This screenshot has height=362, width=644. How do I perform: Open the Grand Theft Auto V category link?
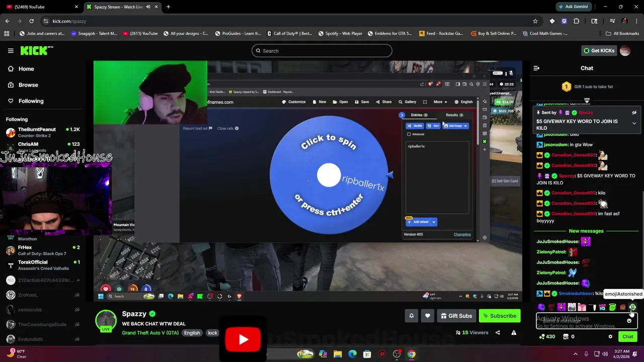[x=150, y=333]
